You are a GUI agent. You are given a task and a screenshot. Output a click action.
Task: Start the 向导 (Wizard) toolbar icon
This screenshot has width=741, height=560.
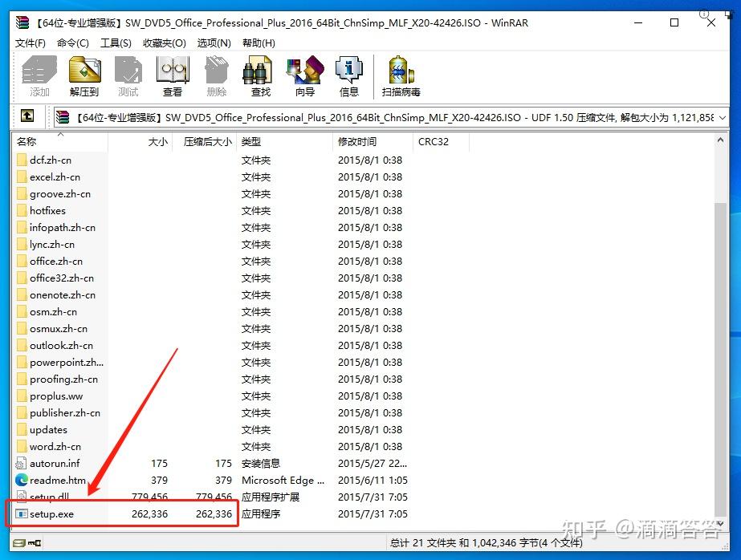pos(305,76)
